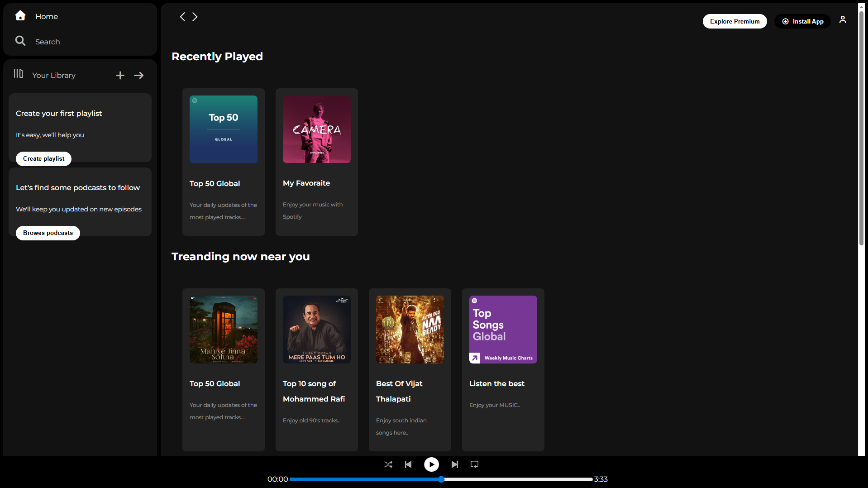Click the 'Best Of Vijat Thalapati' title

tap(399, 391)
